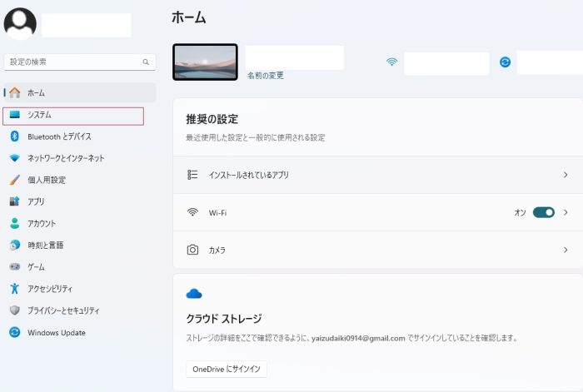This screenshot has width=583, height=392.
Task: Click the Accounts person icon in sidebar
Action: click(x=14, y=223)
